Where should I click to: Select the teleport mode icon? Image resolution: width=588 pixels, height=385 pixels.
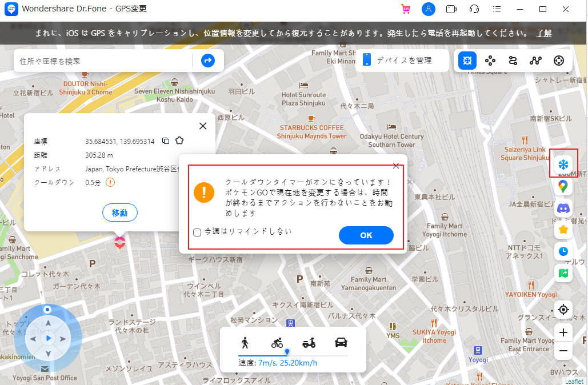(467, 61)
